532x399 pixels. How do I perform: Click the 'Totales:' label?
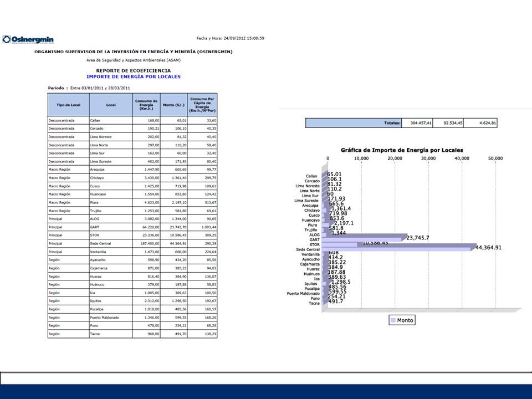point(392,123)
